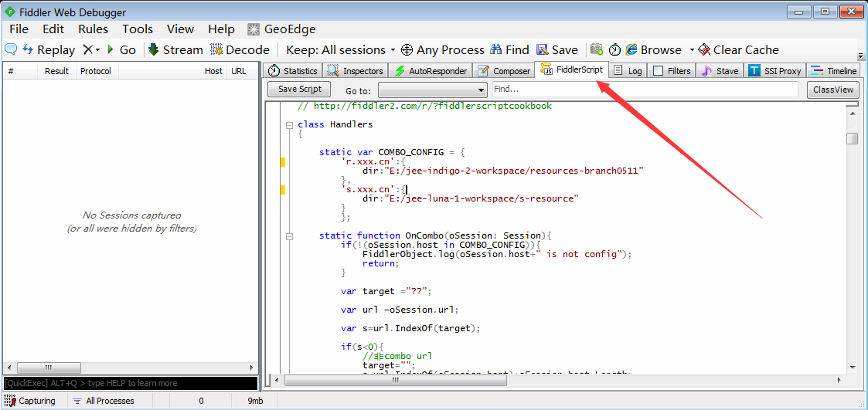
Task: Open the Tools menu
Action: tap(138, 29)
